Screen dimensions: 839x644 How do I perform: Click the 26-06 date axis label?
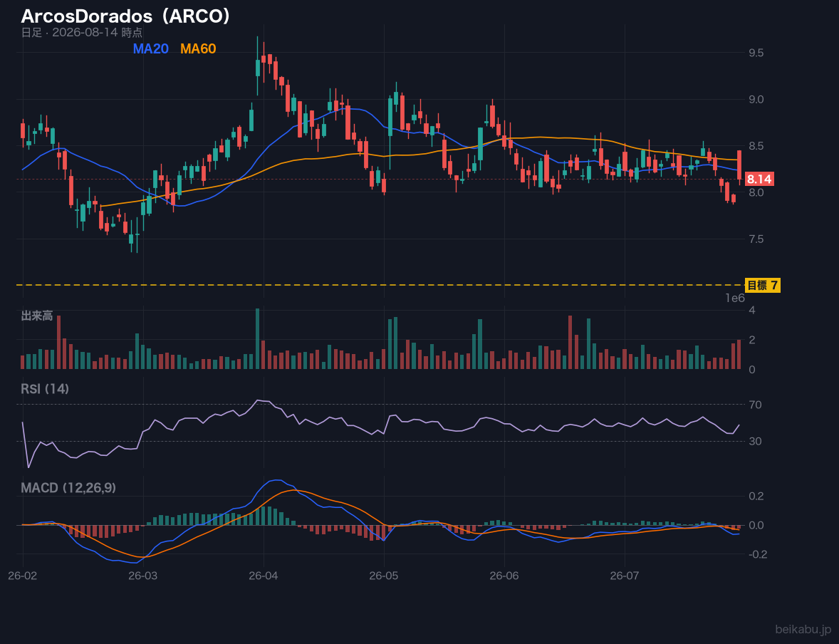504,576
